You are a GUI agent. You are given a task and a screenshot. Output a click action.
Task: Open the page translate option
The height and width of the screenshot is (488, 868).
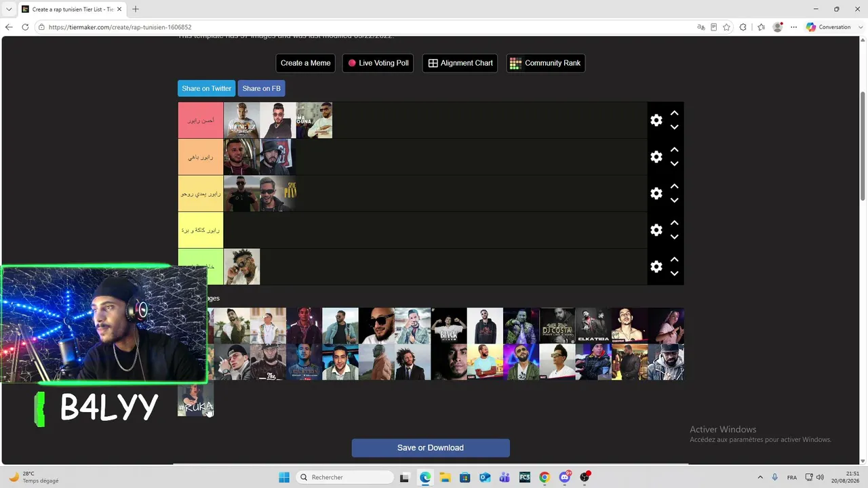(x=701, y=27)
